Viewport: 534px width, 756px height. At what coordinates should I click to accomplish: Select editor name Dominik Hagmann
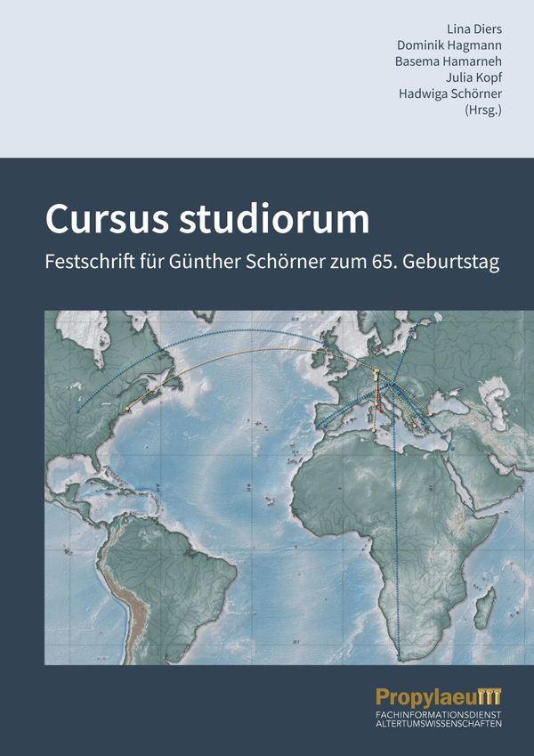point(451,45)
